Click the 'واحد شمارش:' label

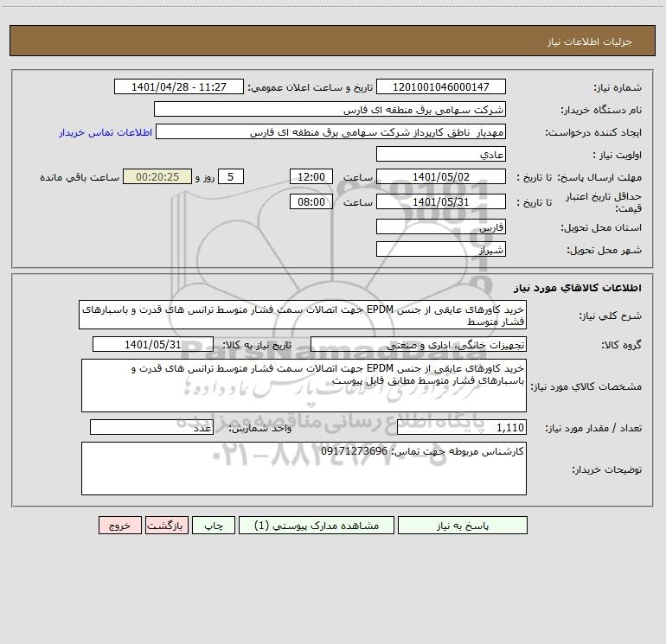[260, 429]
